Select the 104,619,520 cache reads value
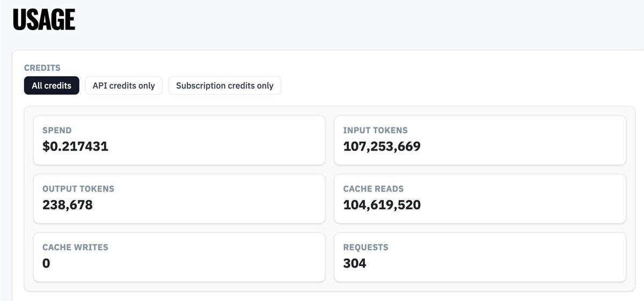Screen dimensions: 644x301 382,205
